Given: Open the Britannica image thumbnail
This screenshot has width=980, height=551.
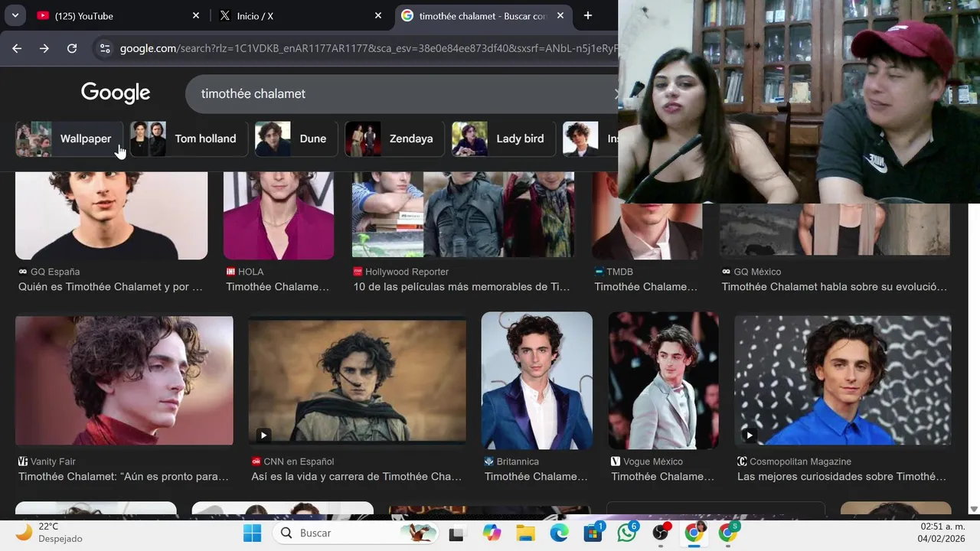Looking at the screenshot, I should click(x=537, y=380).
